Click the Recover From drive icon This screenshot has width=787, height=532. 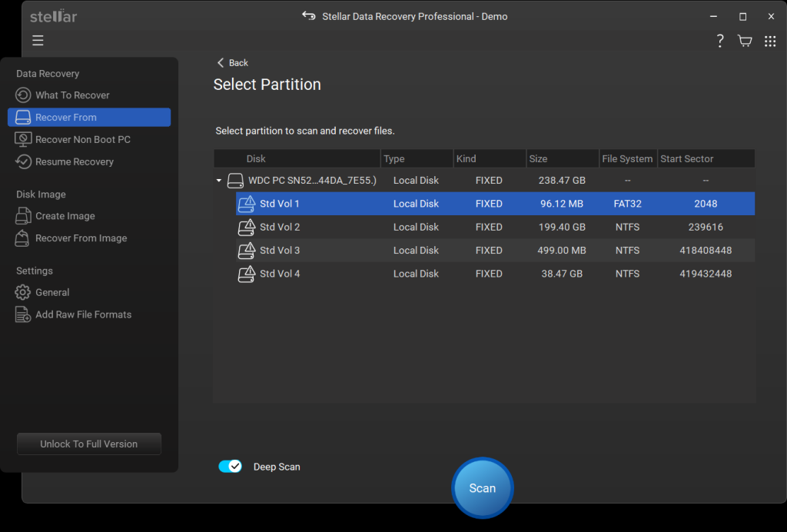coord(23,118)
